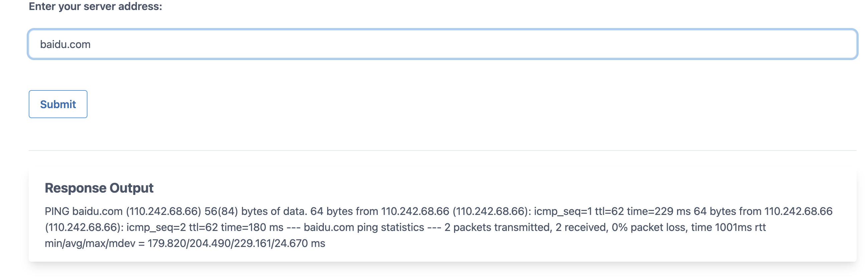Click the "min/avg/max/mdev" label in output
This screenshot has height=279, width=868.
[x=90, y=243]
